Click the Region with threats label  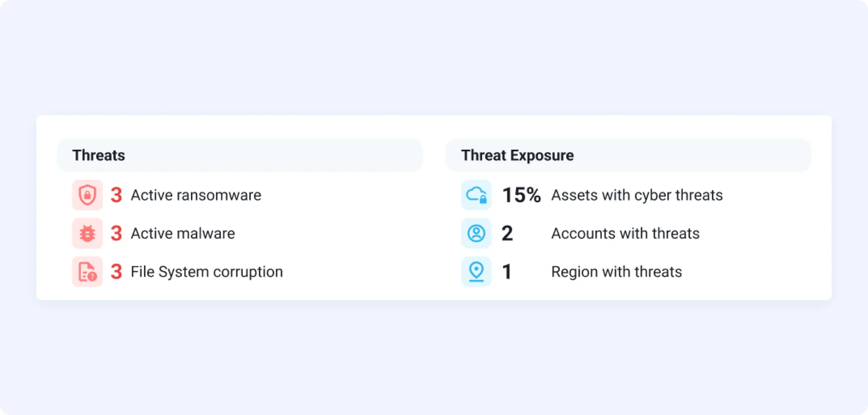pyautogui.click(x=617, y=272)
